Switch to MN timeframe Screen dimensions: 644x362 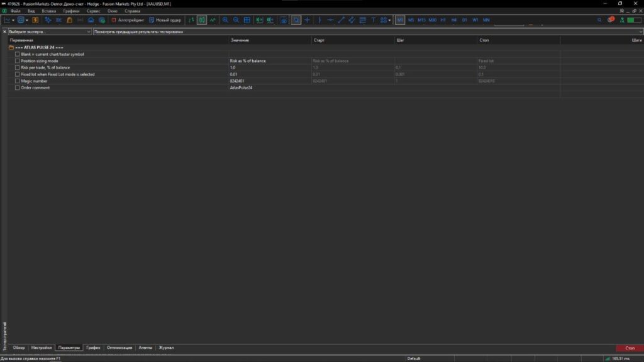pos(486,19)
